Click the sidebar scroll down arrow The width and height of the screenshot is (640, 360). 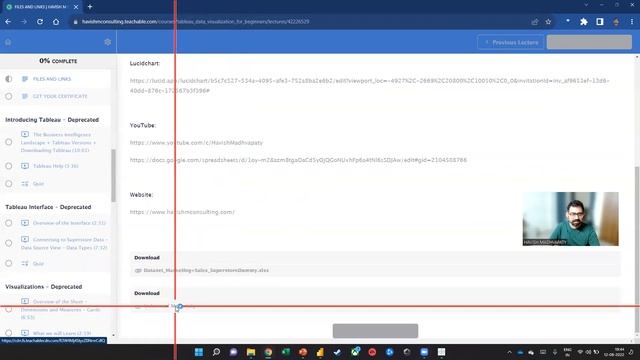[x=113, y=335]
